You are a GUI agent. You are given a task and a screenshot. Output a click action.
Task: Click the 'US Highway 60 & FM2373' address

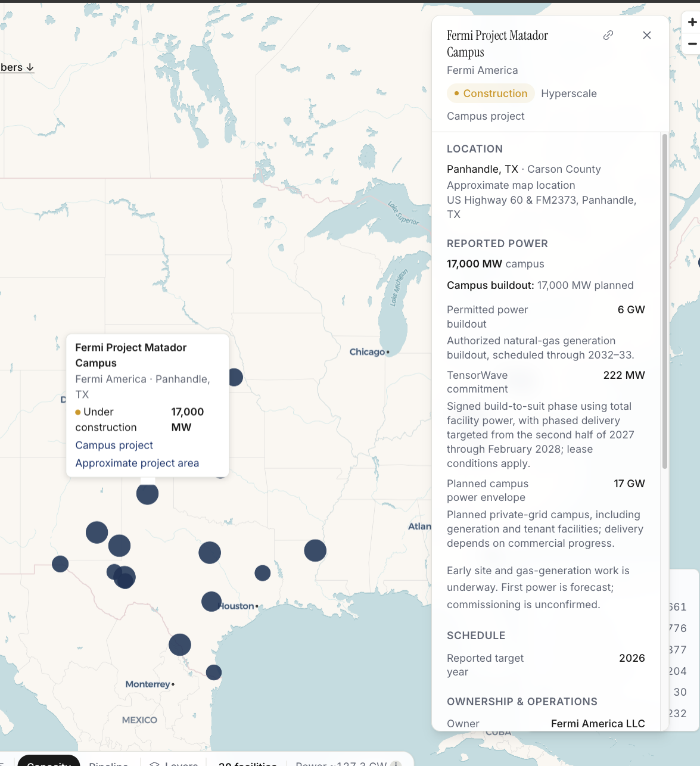[542, 207]
